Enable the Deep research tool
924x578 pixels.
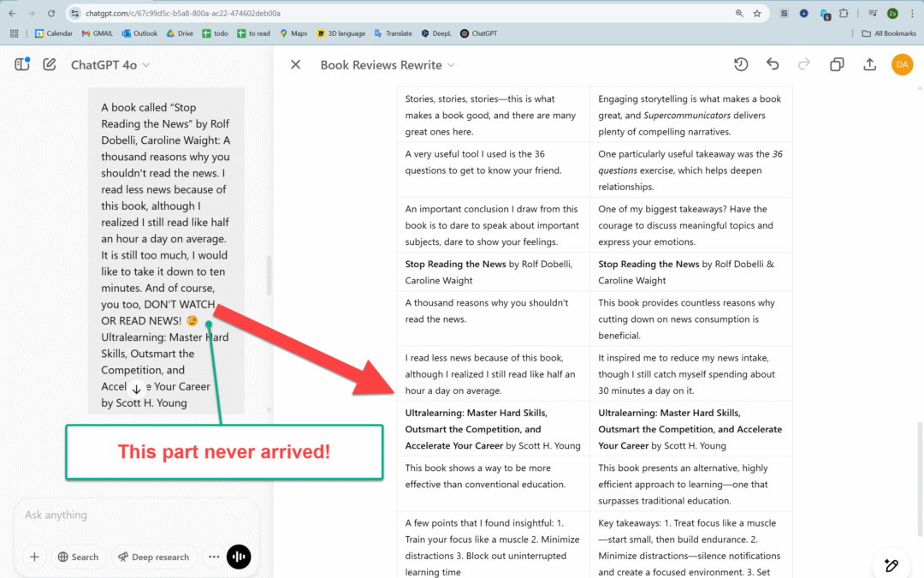(153, 557)
